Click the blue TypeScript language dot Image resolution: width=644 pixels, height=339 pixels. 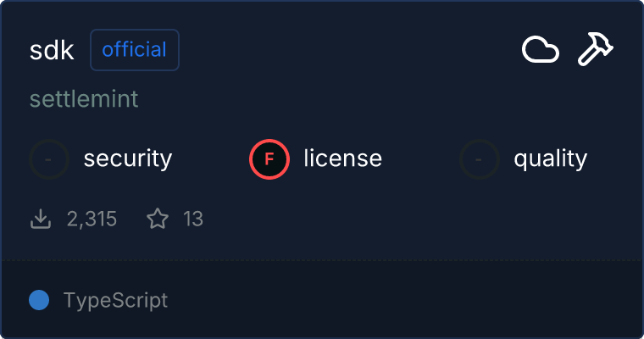click(39, 300)
